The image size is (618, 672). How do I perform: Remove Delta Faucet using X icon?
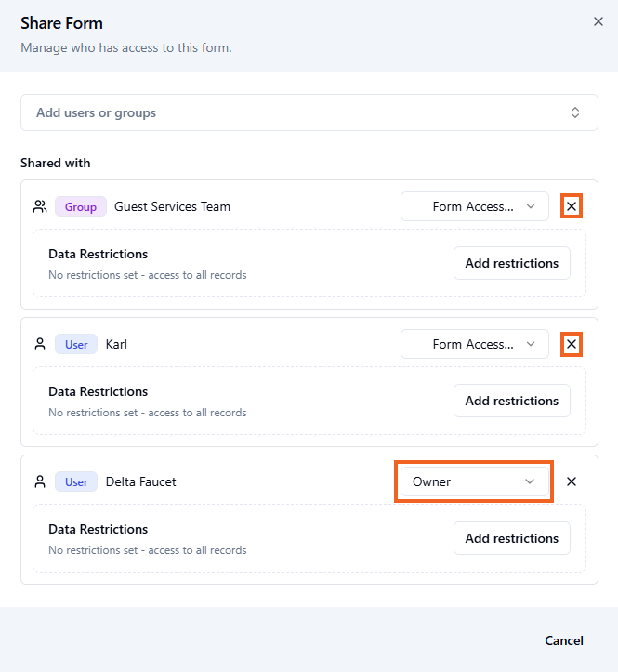tap(572, 481)
